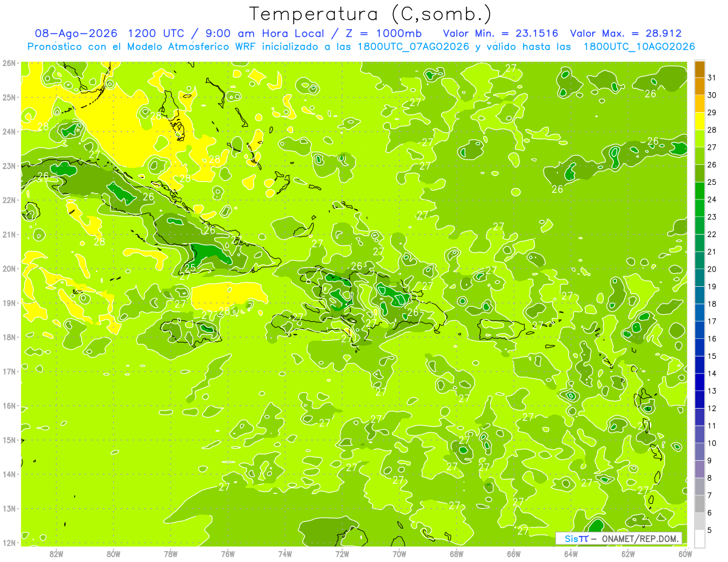Click the color bar label "24"
Image resolution: width=728 pixels, height=562 pixels.
pos(712,199)
